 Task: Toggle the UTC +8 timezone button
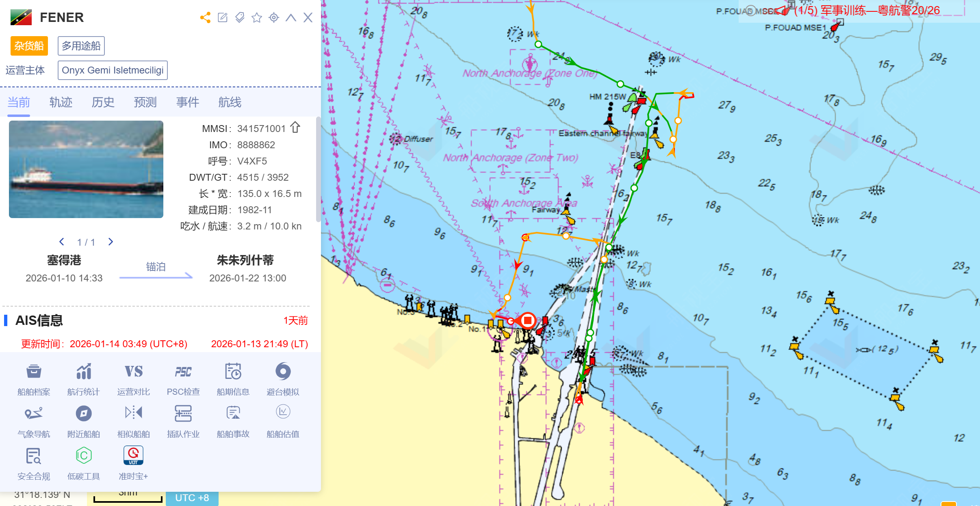[x=192, y=498]
